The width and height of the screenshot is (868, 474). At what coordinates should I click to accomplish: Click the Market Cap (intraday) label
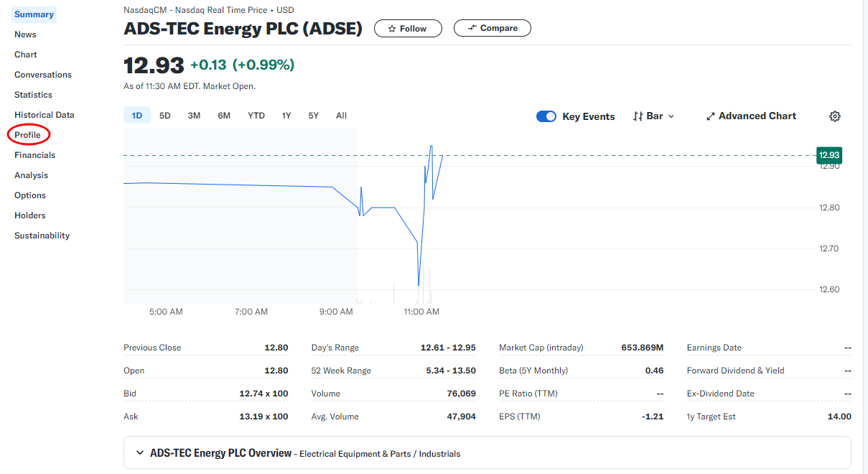(x=541, y=348)
